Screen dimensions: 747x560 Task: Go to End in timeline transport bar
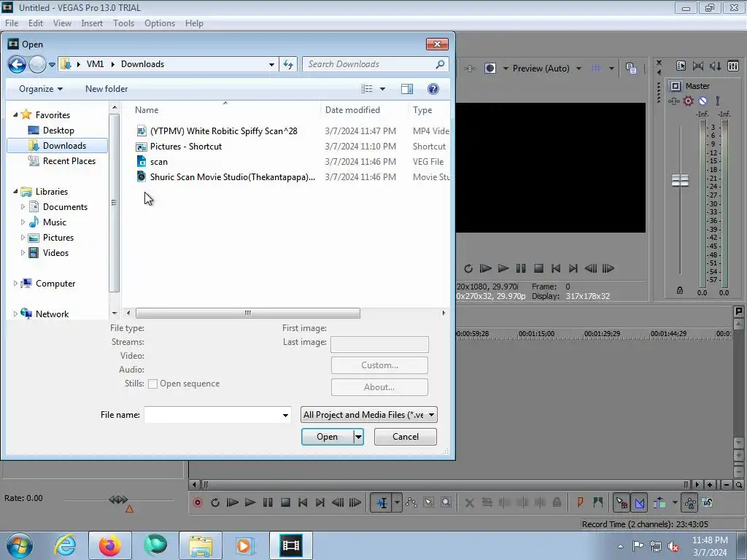pos(320,502)
